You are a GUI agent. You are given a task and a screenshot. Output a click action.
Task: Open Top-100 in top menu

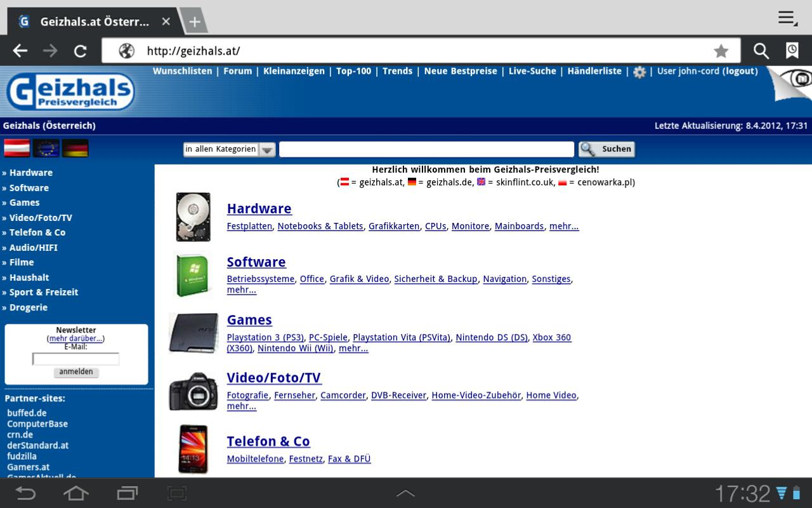point(353,71)
